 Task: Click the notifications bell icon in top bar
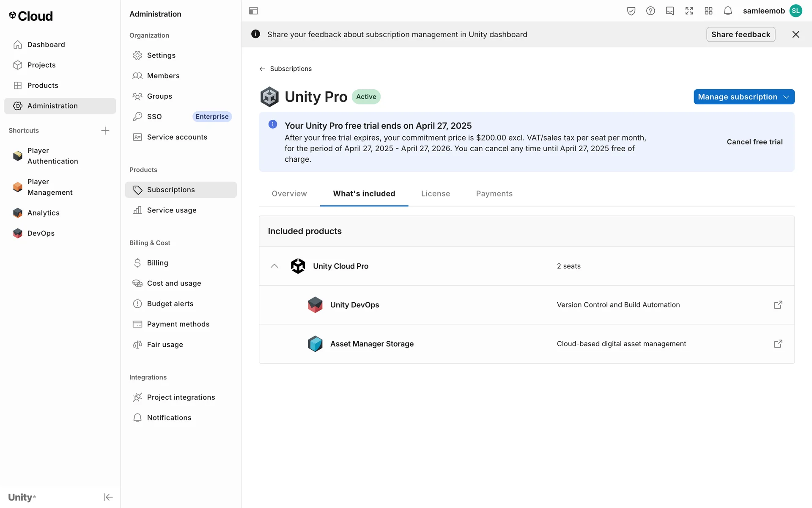tap(727, 11)
